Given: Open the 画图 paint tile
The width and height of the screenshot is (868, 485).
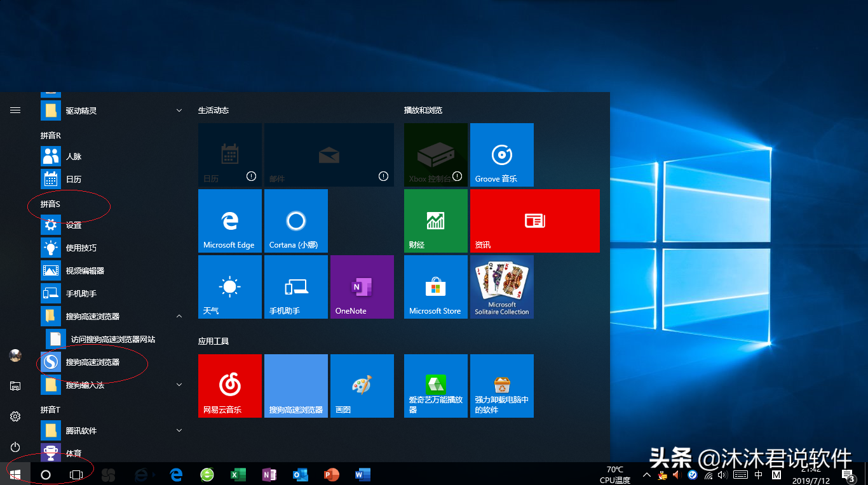Looking at the screenshot, I should (362, 385).
